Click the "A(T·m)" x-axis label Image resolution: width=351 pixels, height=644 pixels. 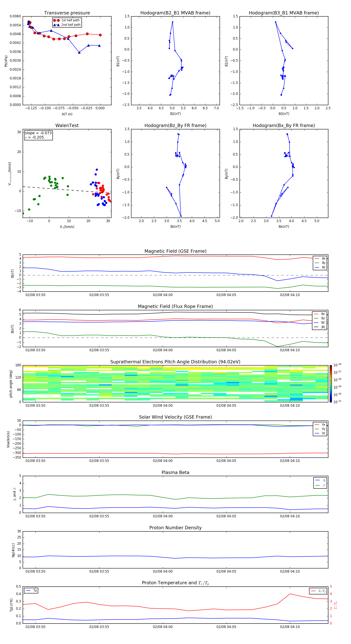tap(67, 114)
